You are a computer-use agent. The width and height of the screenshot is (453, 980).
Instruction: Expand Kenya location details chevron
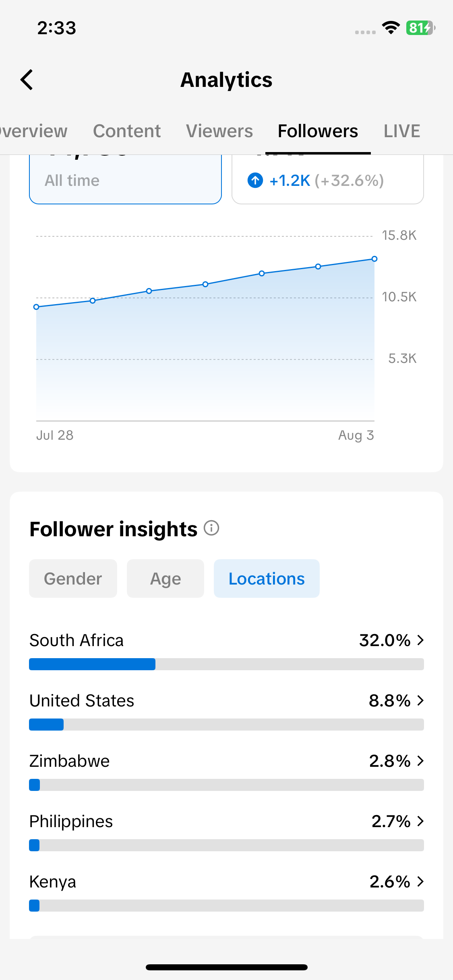pyautogui.click(x=420, y=881)
